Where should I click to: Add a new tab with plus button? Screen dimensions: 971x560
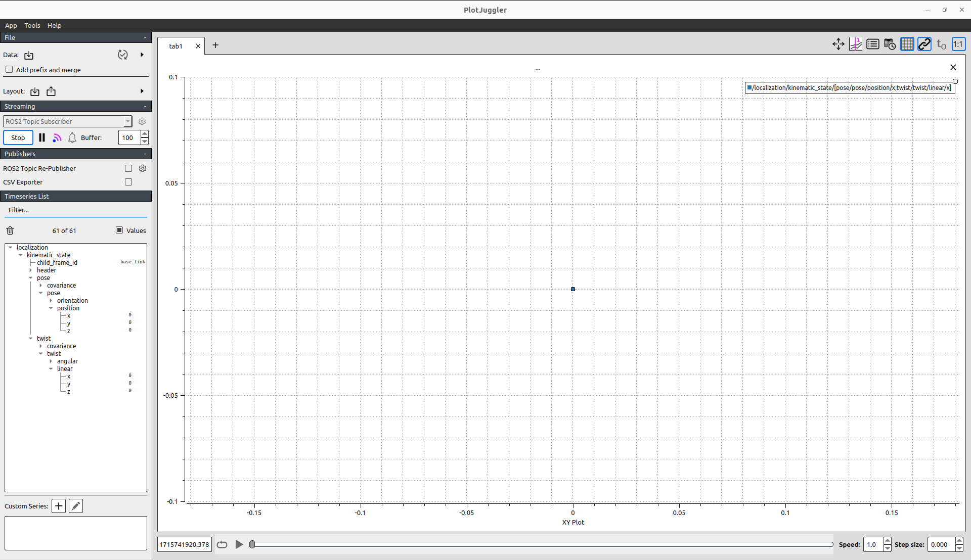pos(215,45)
